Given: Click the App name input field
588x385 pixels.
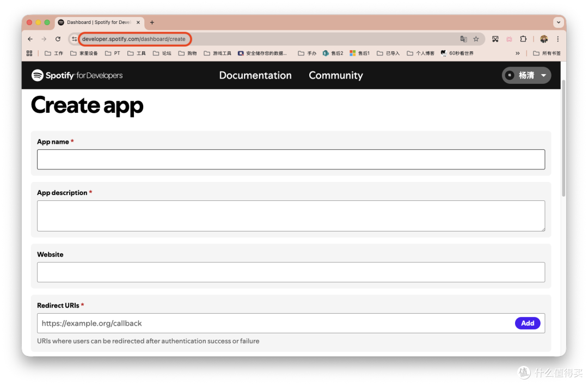Looking at the screenshot, I should (x=291, y=160).
